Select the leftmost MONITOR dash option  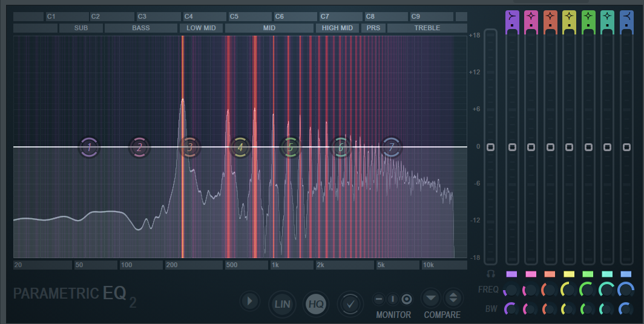(x=379, y=299)
